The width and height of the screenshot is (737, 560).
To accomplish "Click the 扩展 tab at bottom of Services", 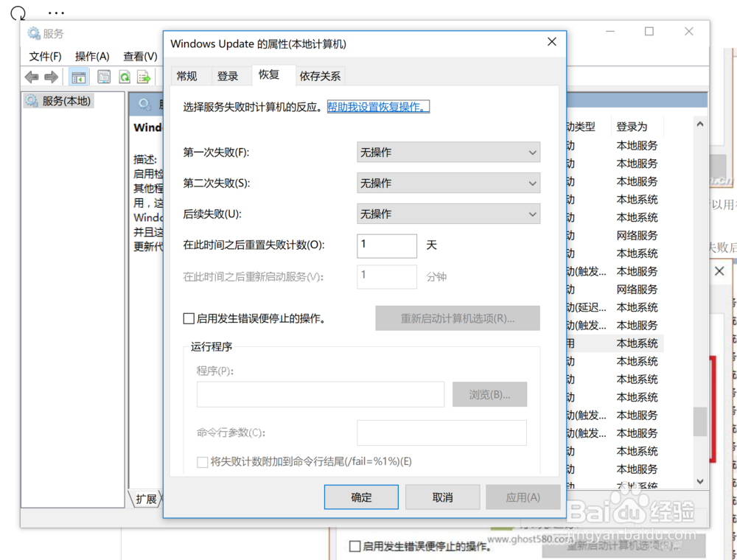I will pos(146,499).
